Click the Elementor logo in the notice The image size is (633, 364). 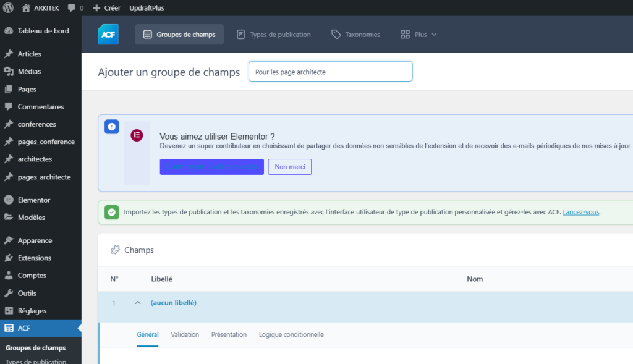(137, 135)
